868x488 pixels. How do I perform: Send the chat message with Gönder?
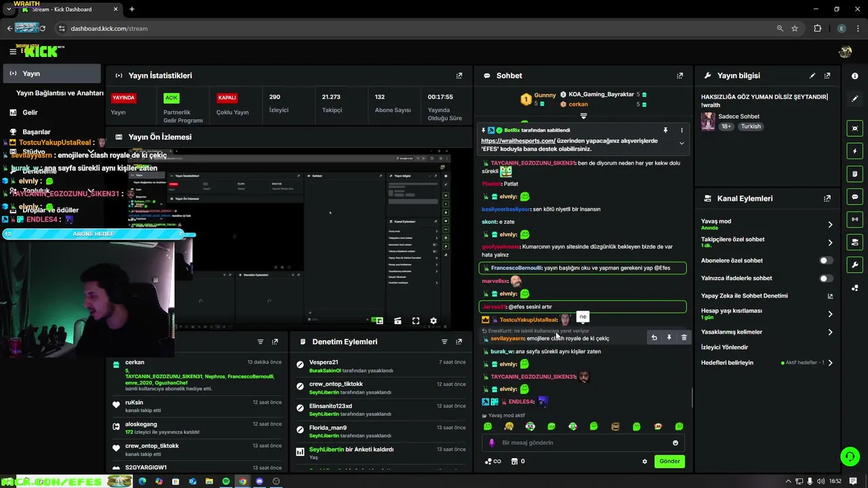[x=669, y=462]
